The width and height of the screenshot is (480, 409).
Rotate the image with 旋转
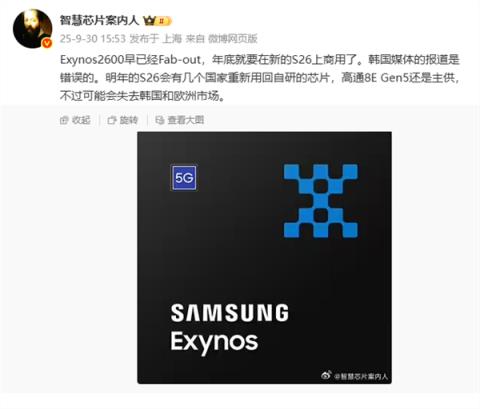[x=123, y=120]
